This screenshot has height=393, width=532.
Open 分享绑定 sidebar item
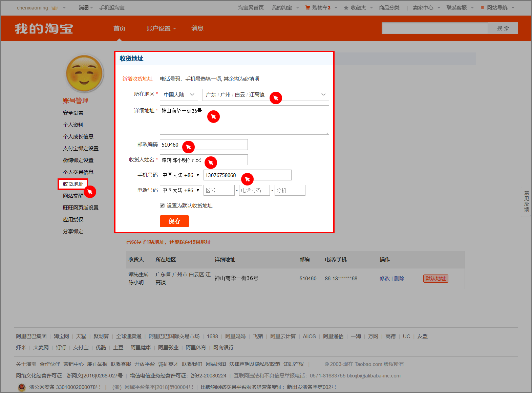click(x=73, y=232)
